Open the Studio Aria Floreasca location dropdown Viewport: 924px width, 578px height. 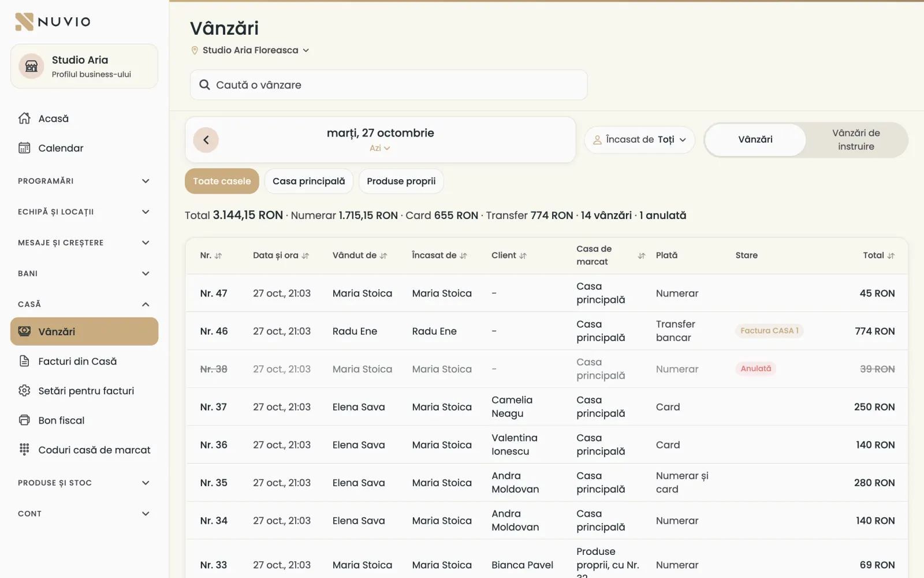[x=251, y=50]
